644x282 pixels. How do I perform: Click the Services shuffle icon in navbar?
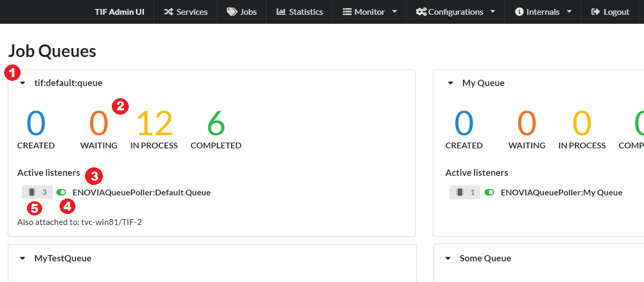tap(169, 12)
